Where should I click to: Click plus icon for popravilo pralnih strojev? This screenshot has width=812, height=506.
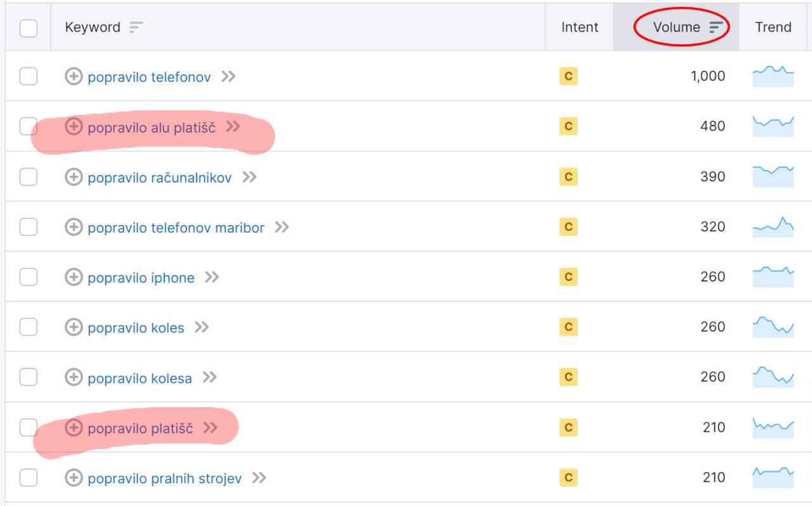point(74,478)
